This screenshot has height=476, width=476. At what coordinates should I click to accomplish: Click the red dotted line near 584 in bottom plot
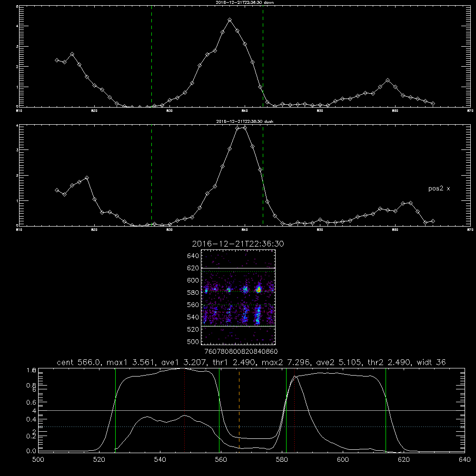click(x=295, y=410)
